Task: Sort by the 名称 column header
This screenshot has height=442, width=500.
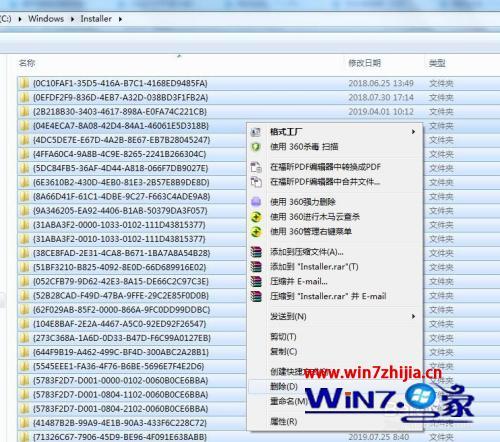Action: 27,63
